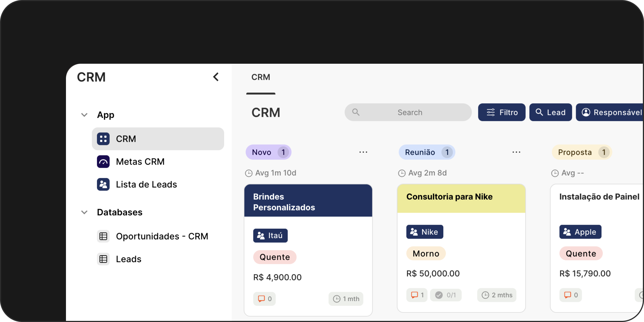The image size is (644, 322).
Task: Collapse the left sidebar with the chevron arrow
Action: pos(216,77)
